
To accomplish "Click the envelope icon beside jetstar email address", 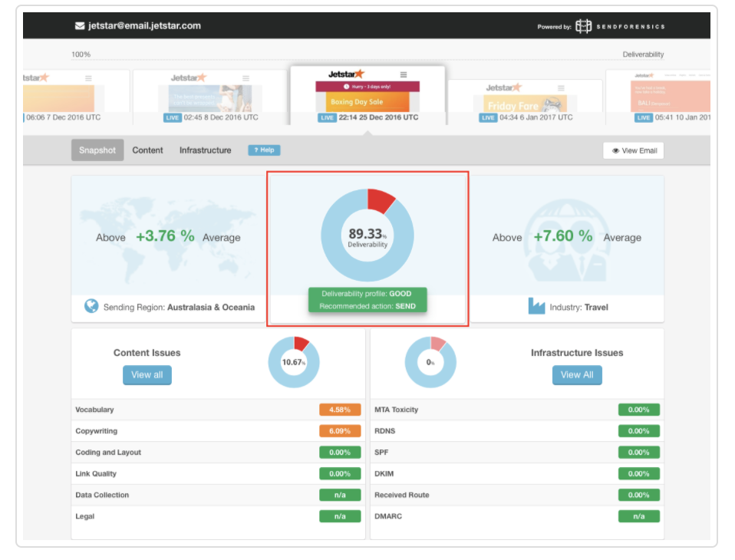I will coord(79,26).
